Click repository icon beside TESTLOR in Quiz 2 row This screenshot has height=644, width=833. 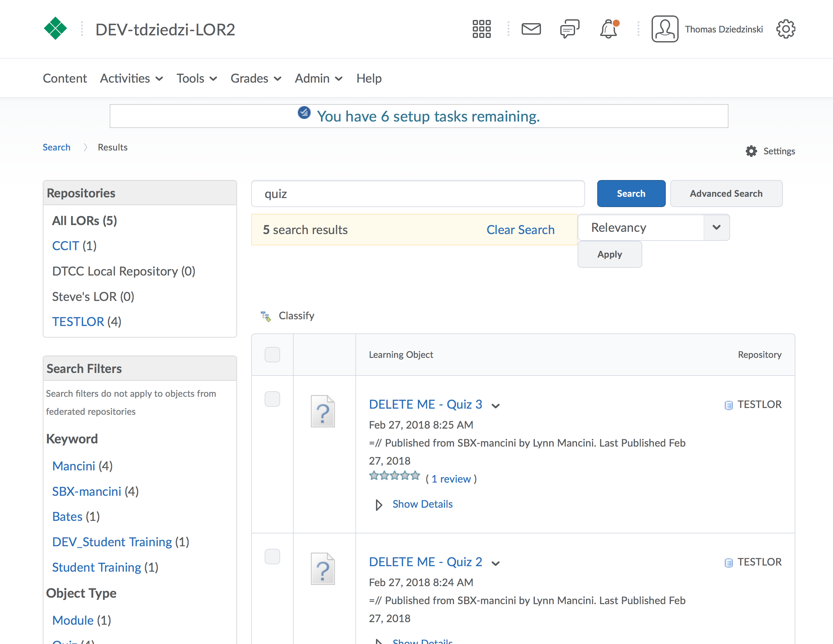pos(728,562)
